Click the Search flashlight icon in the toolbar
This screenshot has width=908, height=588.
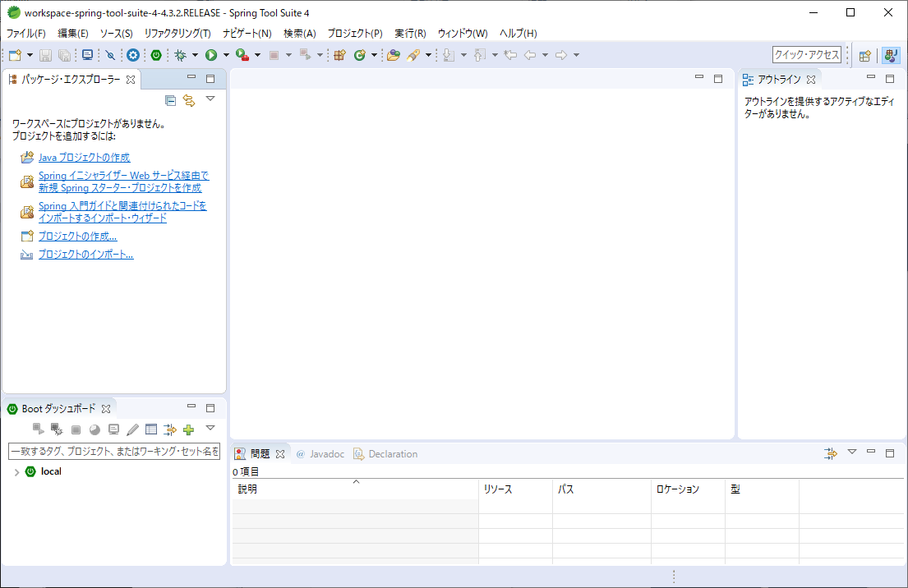pos(413,55)
